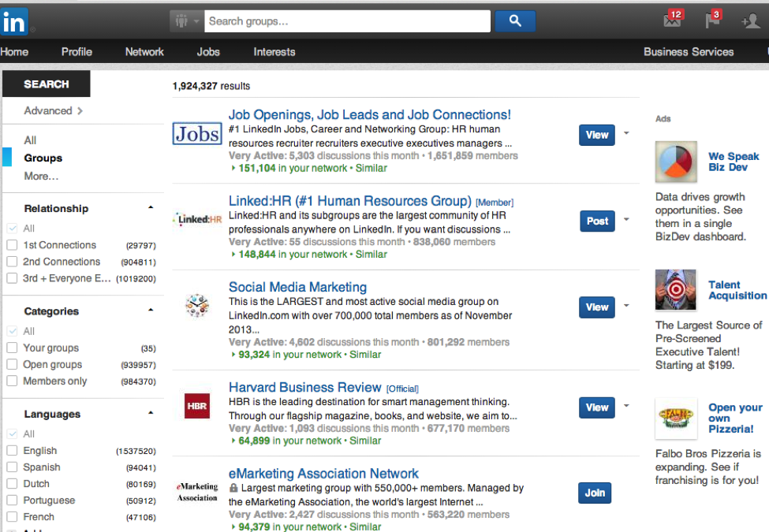Tick the Spanish language checkbox
This screenshot has height=532, width=769.
(12, 467)
